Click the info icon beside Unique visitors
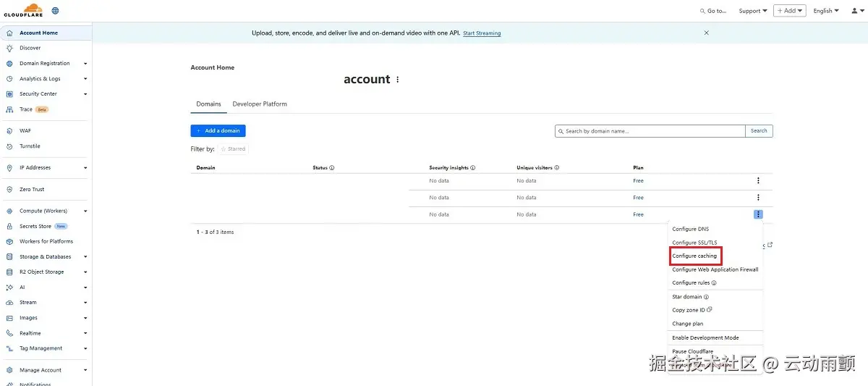This screenshot has width=868, height=386. tap(556, 168)
